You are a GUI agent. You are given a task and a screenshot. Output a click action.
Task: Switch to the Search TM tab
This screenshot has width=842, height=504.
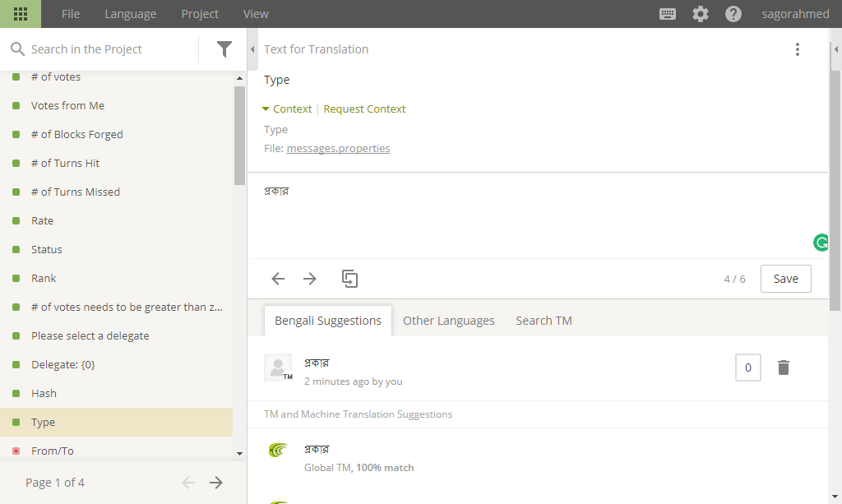[x=544, y=321]
